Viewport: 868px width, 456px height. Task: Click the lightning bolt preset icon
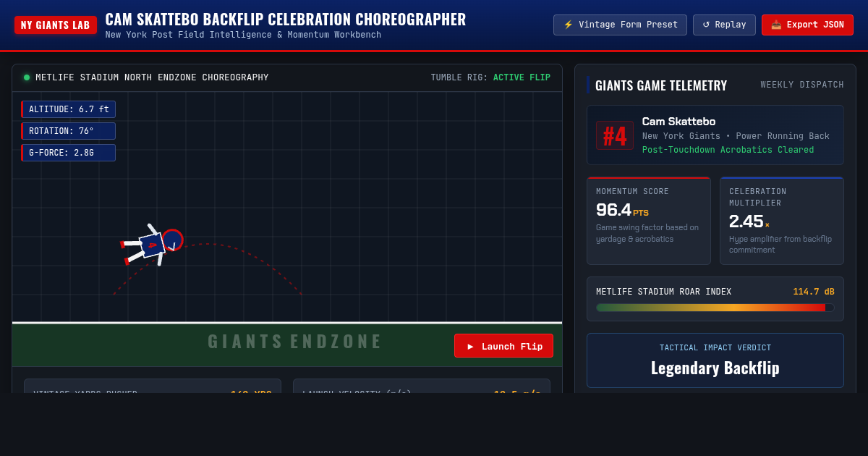coord(568,25)
